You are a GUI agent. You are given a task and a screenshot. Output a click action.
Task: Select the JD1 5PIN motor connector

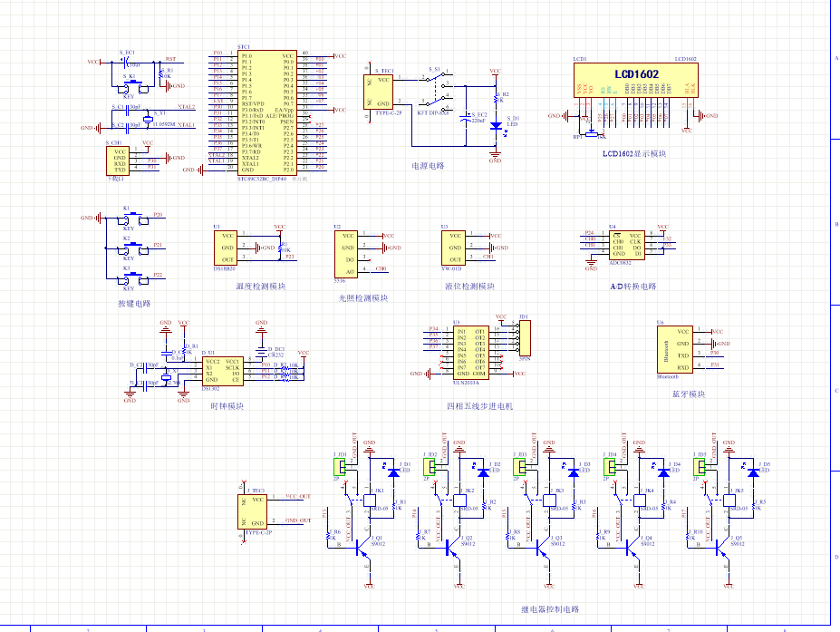point(525,337)
